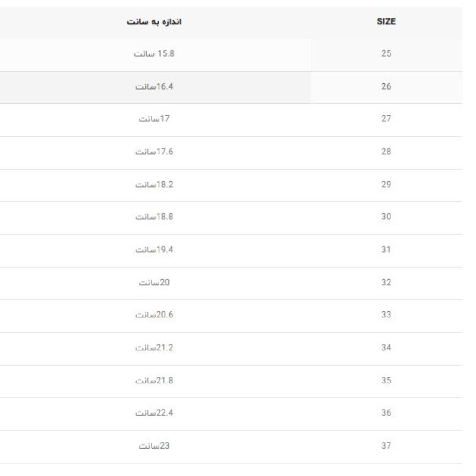
Task: Click the 21.2 سانت measurement cell
Action: [x=154, y=348]
